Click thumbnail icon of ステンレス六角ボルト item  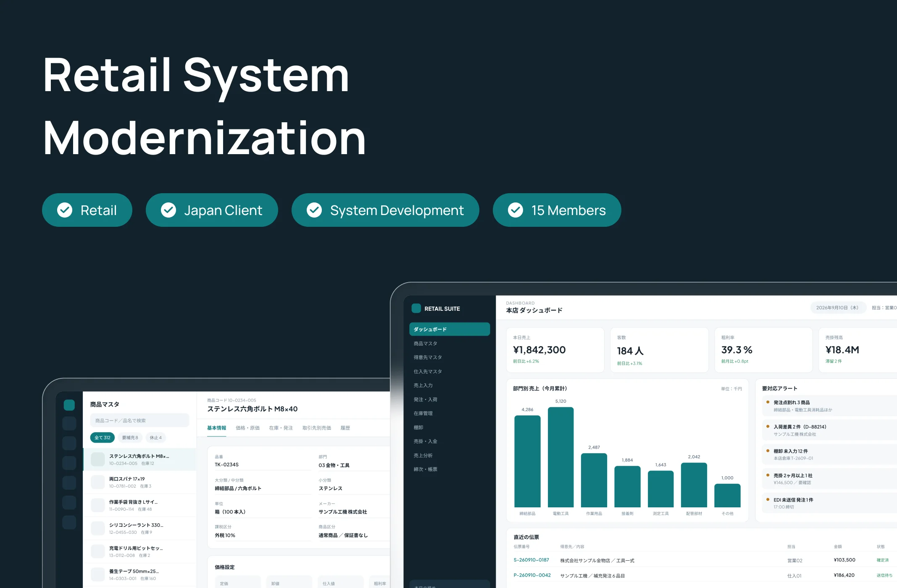(98, 459)
